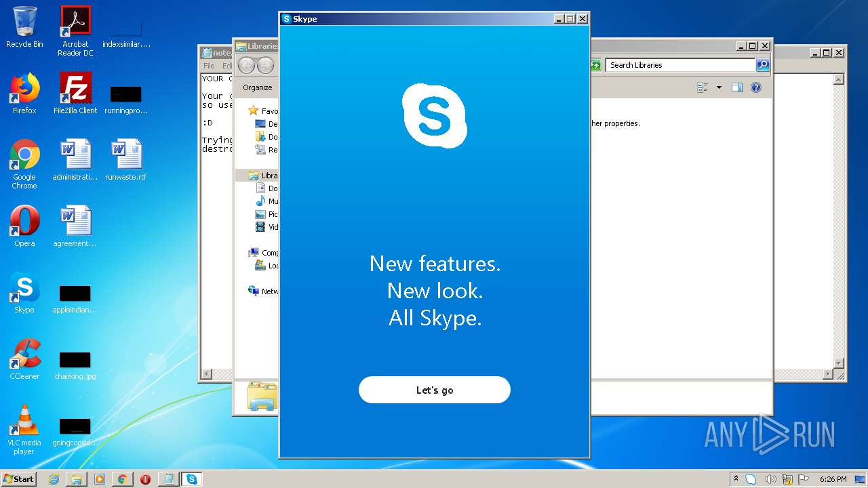
Task: Open the CCleaner desktop shortcut
Action: (24, 359)
